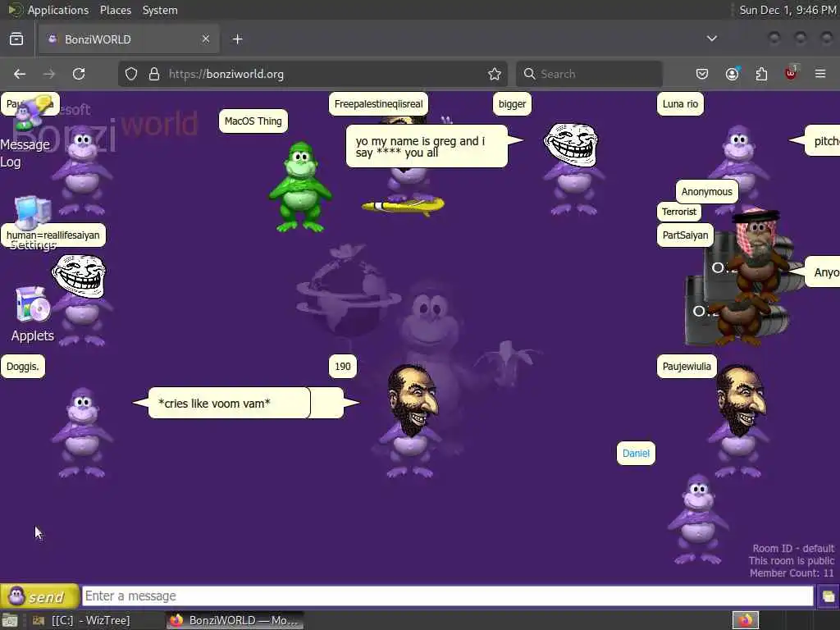Open the Pocket save icon

tap(702, 74)
